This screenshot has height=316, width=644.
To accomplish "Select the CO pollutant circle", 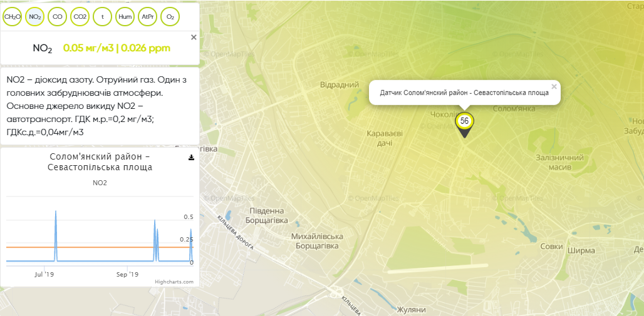I will pyautogui.click(x=58, y=17).
